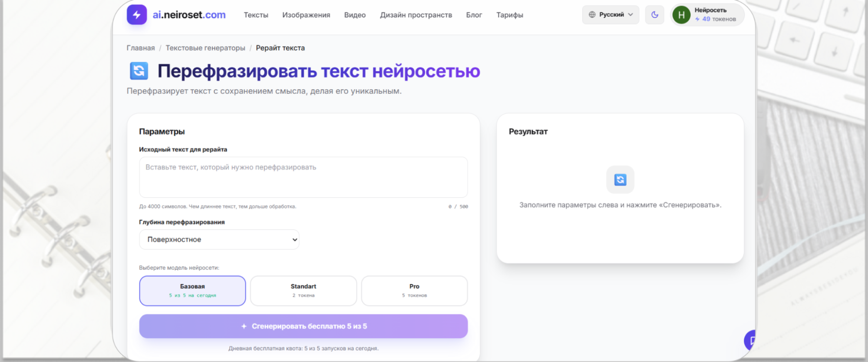Click the Результат panel heading
Image resolution: width=868 pixels, height=362 pixels.
[528, 132]
